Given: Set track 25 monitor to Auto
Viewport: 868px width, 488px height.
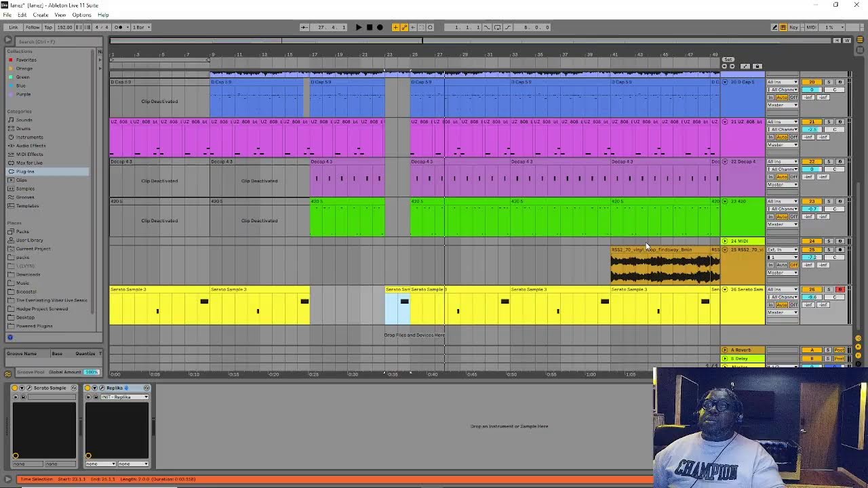Looking at the screenshot, I should [782, 265].
